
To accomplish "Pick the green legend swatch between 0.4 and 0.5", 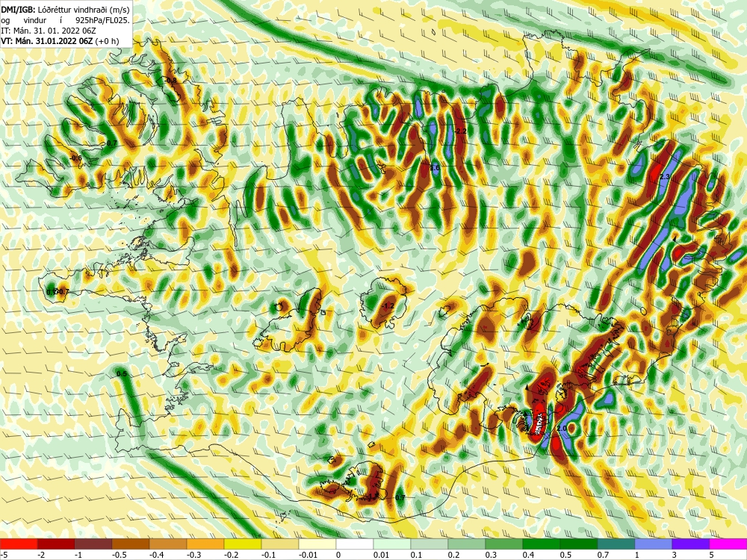I will pos(541,544).
